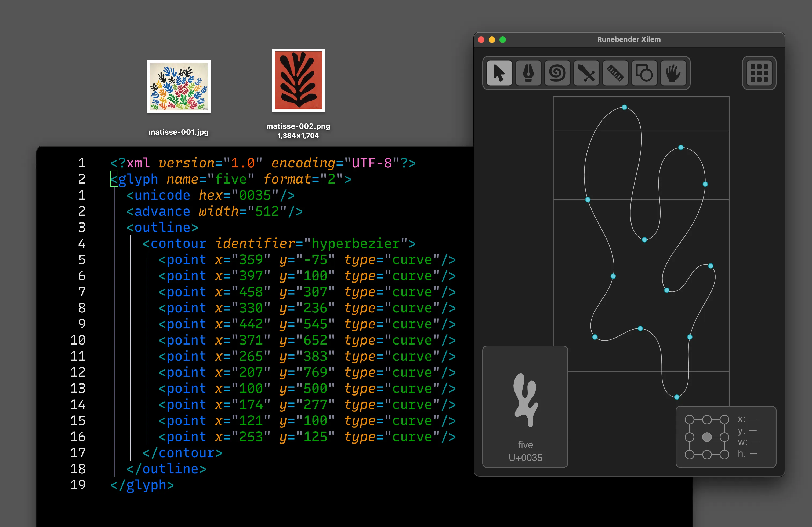Select the bottom-center anchor in the coordinate panel
812x527 pixels.
707,454
